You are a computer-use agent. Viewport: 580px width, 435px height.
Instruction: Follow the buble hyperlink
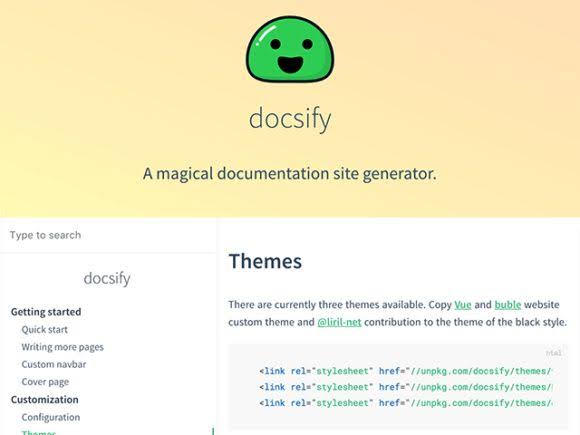[x=508, y=305]
